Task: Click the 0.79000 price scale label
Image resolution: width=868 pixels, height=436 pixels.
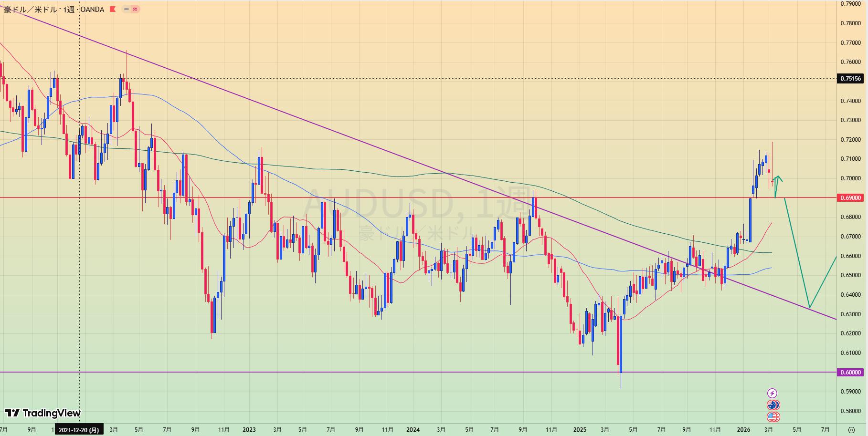Action: point(850,4)
